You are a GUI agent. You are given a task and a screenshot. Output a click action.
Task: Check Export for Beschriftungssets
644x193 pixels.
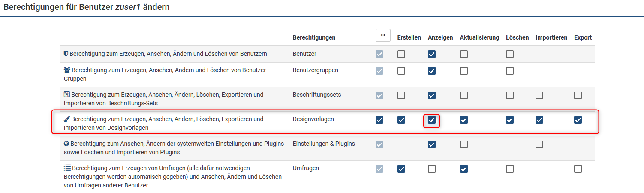coord(578,95)
